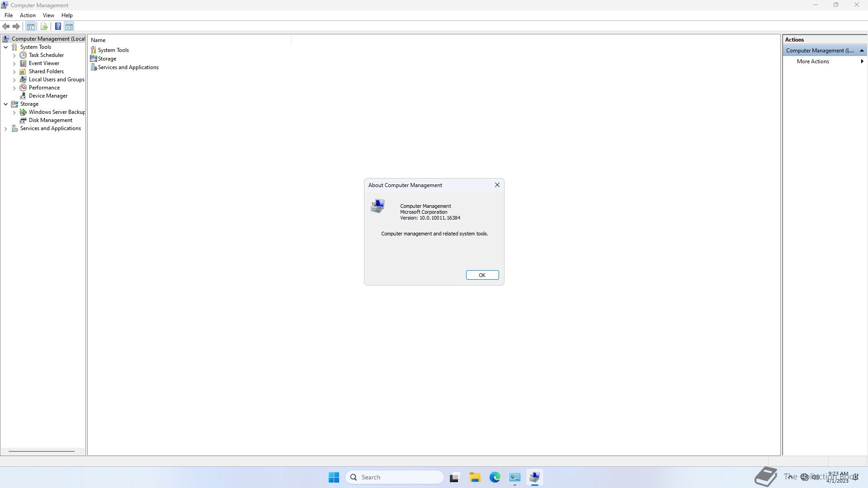Toggle the Show/Hide Action Pane toolbar icon

[x=69, y=26]
